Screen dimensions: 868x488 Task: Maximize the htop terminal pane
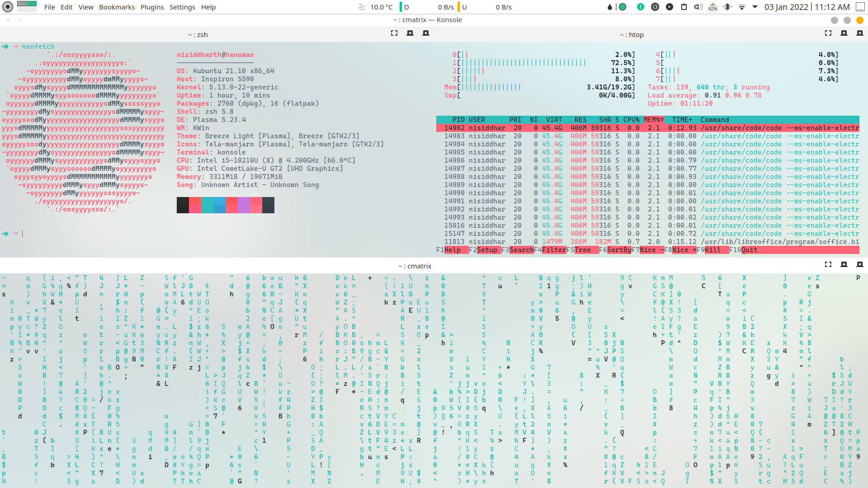[828, 33]
